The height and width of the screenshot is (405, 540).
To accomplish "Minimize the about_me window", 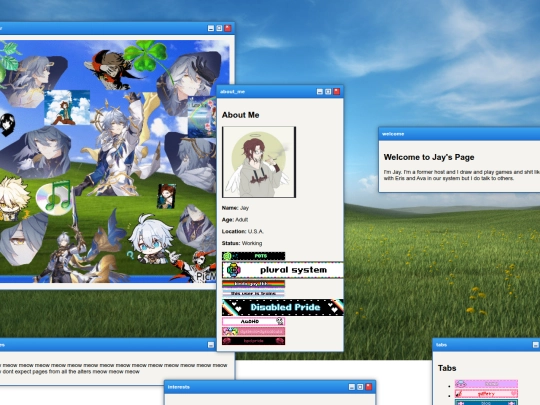I will (x=320, y=92).
